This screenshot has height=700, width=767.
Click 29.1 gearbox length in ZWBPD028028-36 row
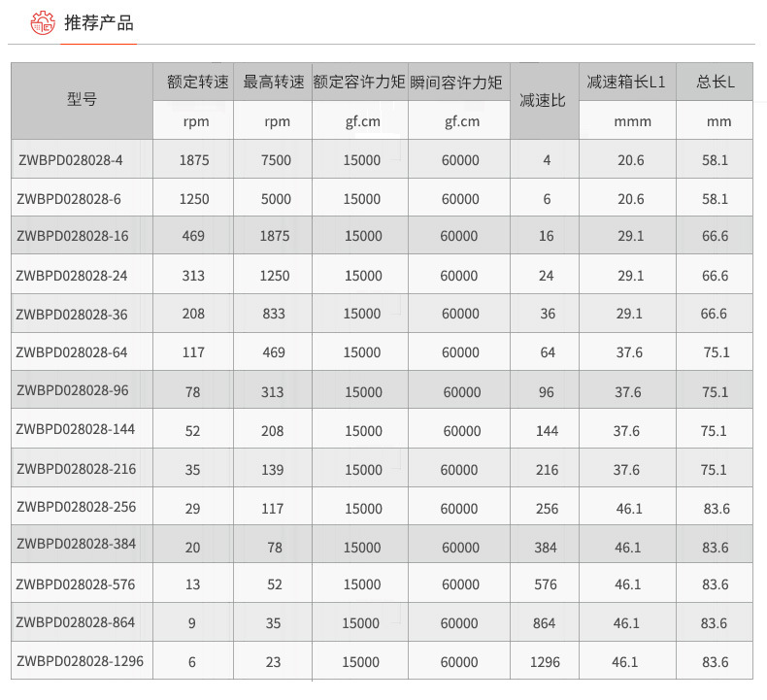[629, 314]
